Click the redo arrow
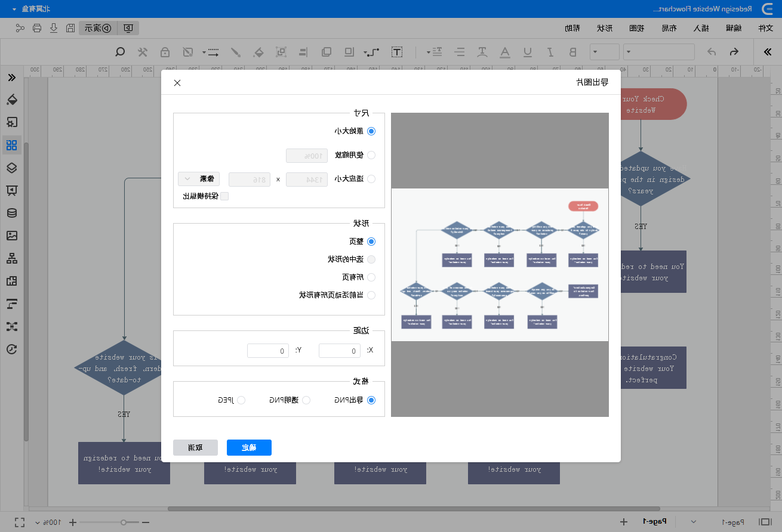The image size is (782, 532). [x=712, y=52]
